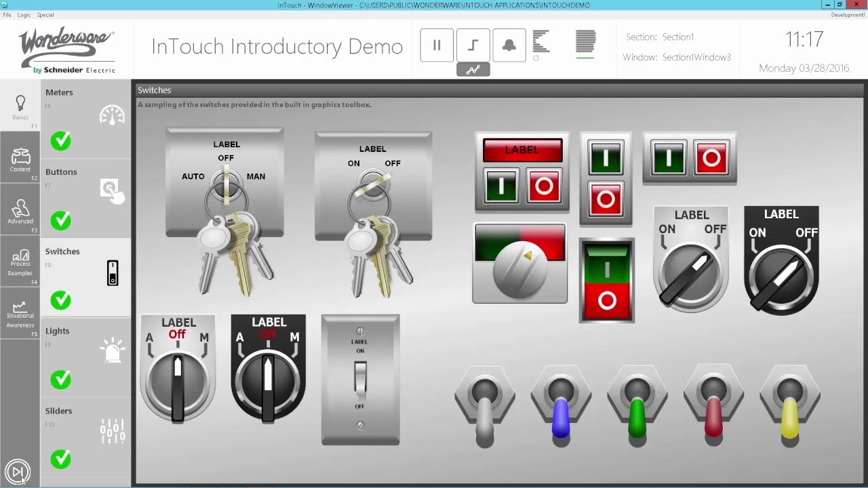Screen dimensions: 868x488
Task: Click the Buttons touch icon
Action: pos(113,190)
